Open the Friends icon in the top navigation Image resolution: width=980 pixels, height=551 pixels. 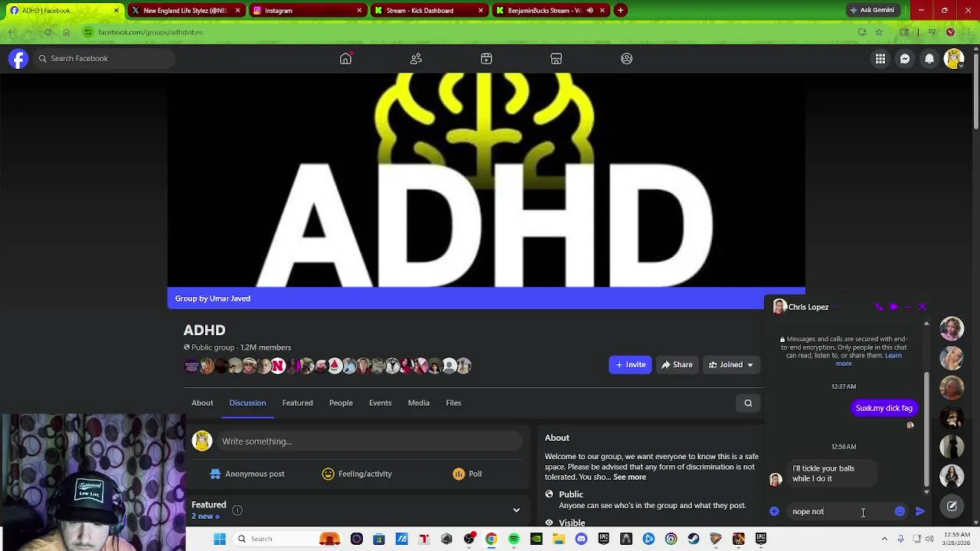416,59
